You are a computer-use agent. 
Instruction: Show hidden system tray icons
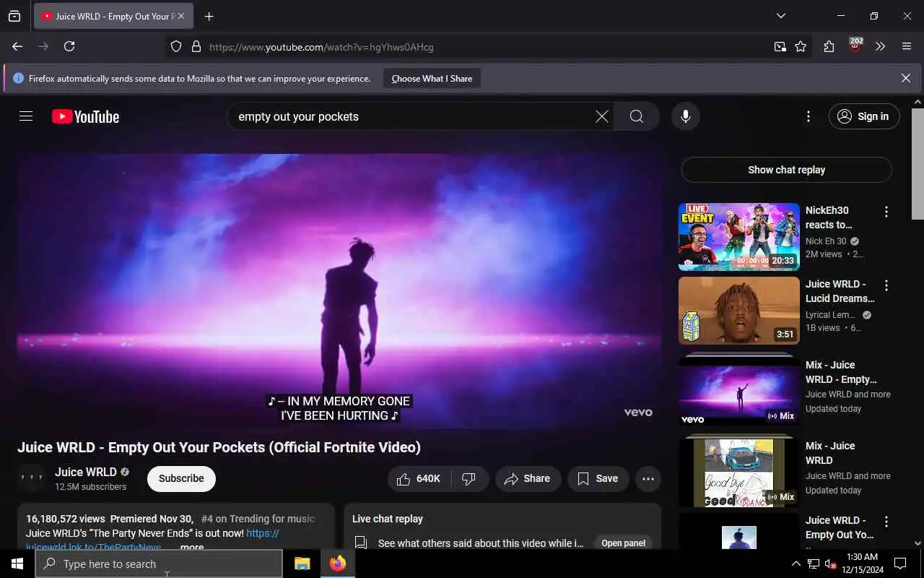click(796, 564)
